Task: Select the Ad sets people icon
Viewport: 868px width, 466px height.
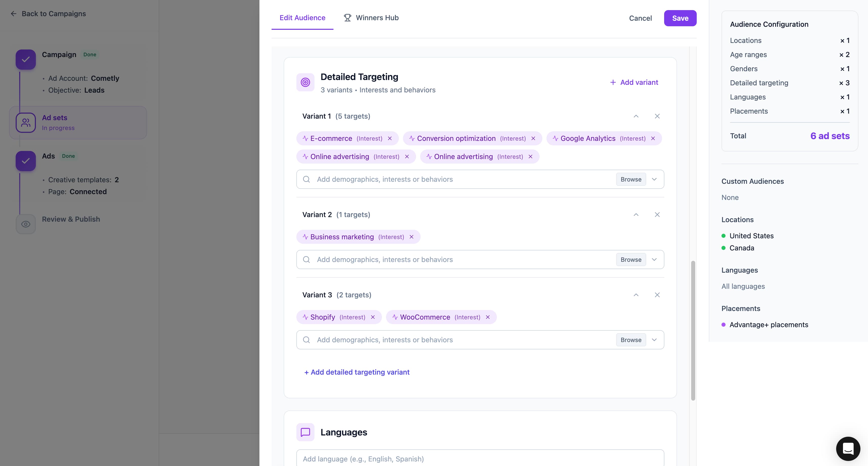Action: [26, 123]
